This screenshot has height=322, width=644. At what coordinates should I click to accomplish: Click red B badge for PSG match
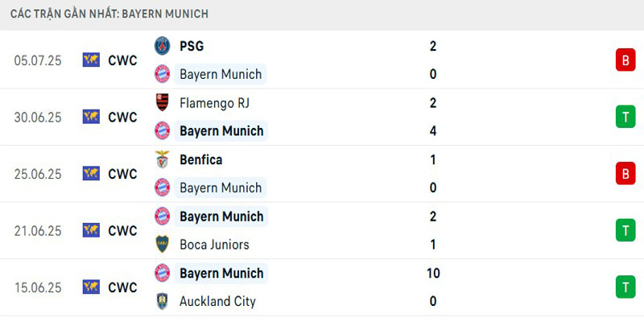click(625, 60)
